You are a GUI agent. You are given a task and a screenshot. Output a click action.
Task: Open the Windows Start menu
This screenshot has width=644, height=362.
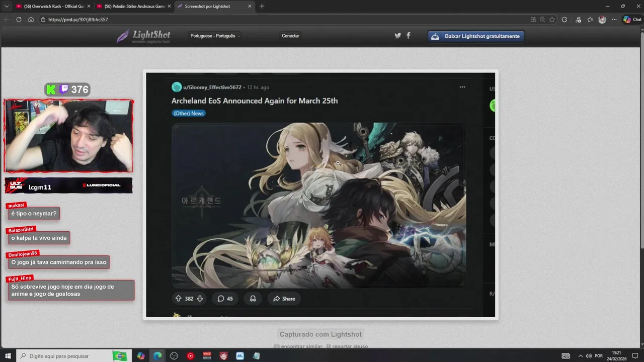(8, 356)
